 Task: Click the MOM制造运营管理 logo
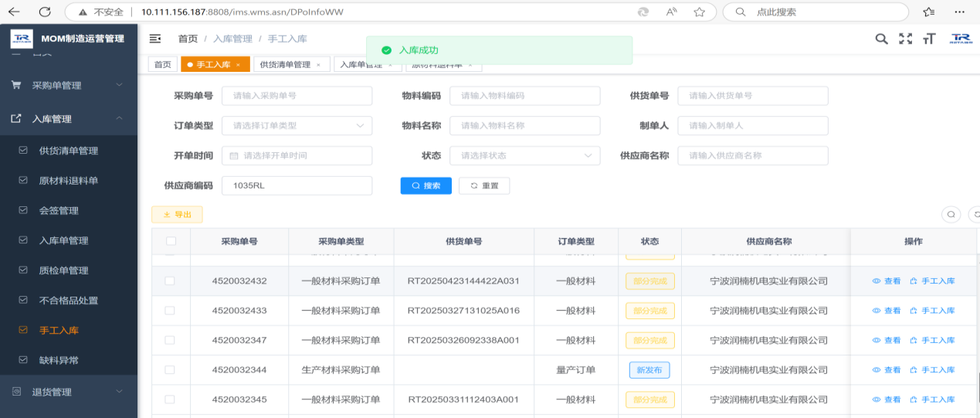(22, 39)
